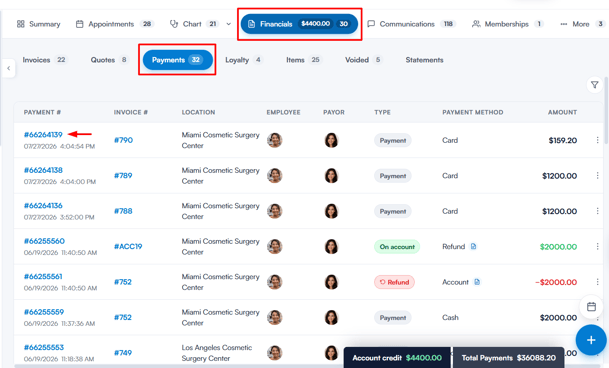The height and width of the screenshot is (368, 609).
Task: Open the Statements sub-tab
Action: 425,60
